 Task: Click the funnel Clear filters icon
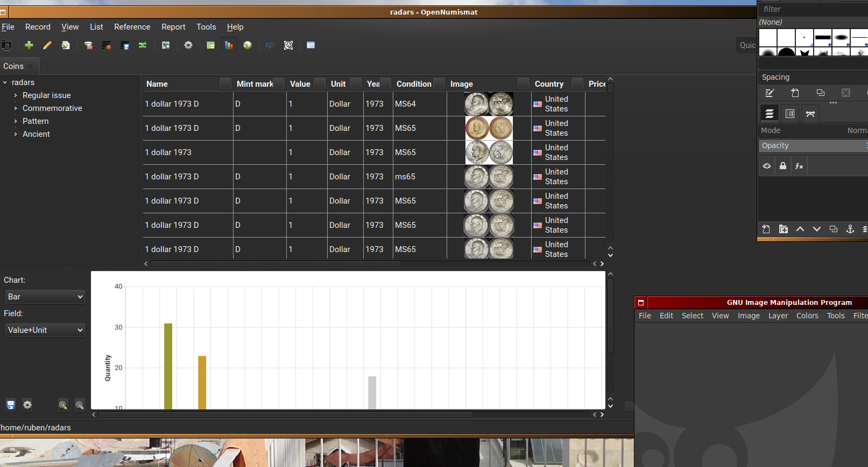click(88, 45)
